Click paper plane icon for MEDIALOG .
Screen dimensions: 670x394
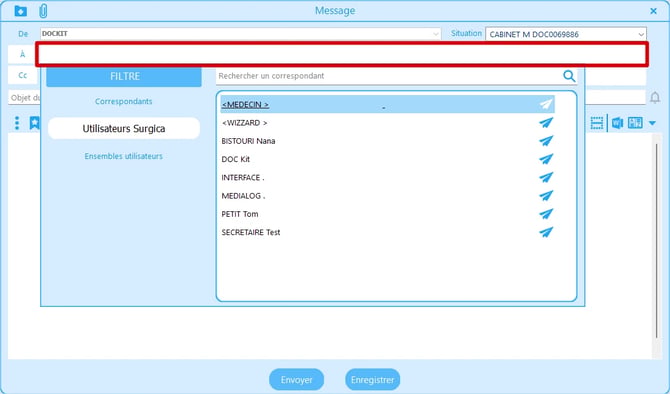tap(546, 196)
